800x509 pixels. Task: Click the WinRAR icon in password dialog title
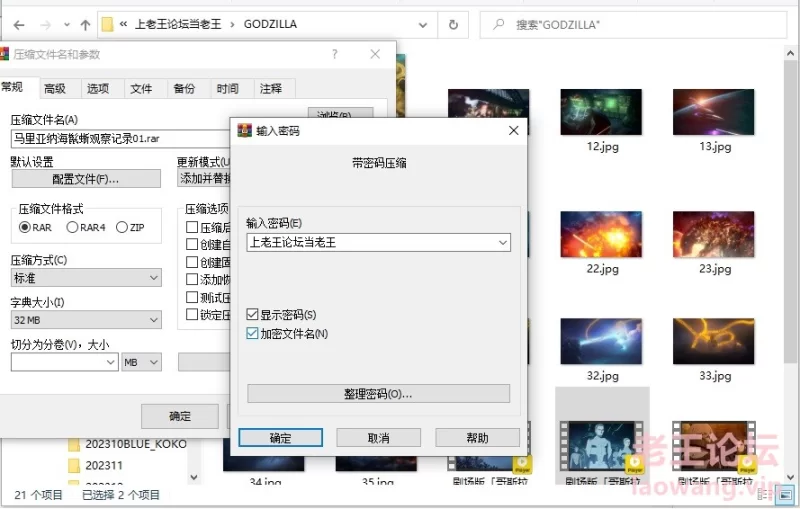click(245, 131)
